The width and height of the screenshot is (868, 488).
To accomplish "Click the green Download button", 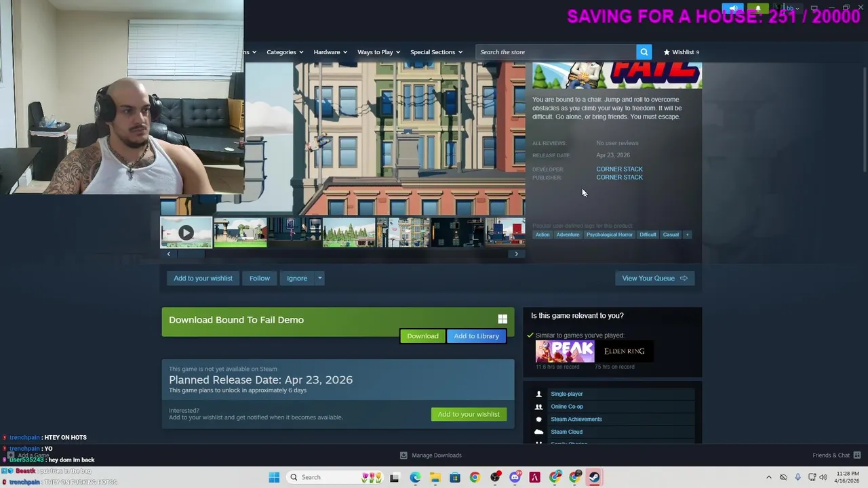I will [422, 336].
